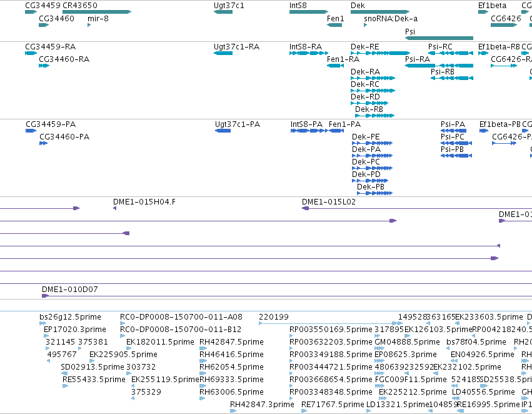The width and height of the screenshot is (532, 414).
Task: Select the Dek gene feature
Action: point(380,12)
